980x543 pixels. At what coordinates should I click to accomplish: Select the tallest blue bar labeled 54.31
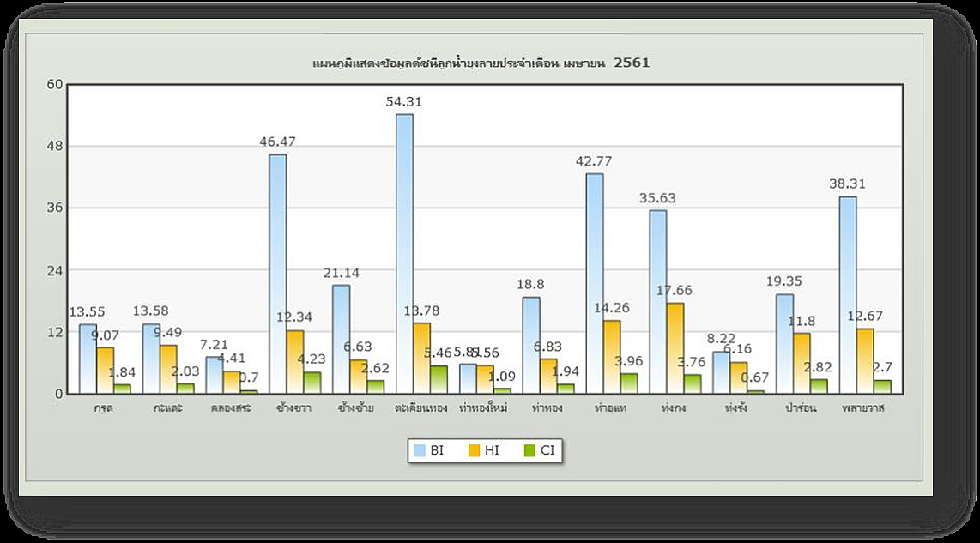click(404, 253)
